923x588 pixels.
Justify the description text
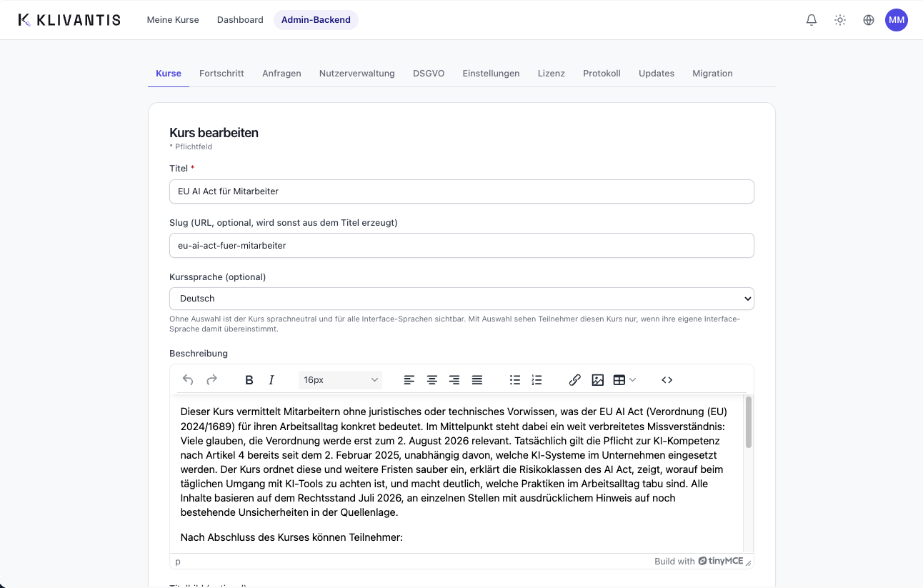[x=477, y=380]
